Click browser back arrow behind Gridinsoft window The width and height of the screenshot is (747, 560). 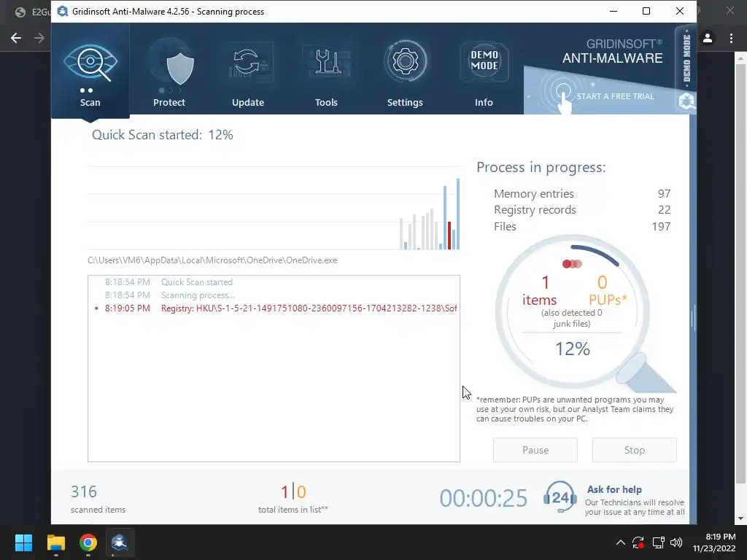pos(16,38)
